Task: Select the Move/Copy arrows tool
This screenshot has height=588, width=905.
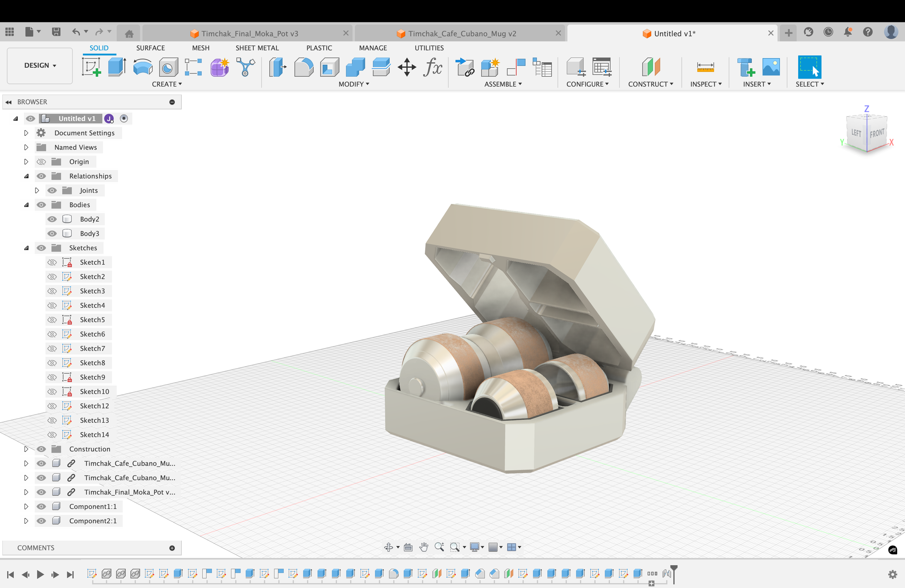Action: [x=407, y=67]
